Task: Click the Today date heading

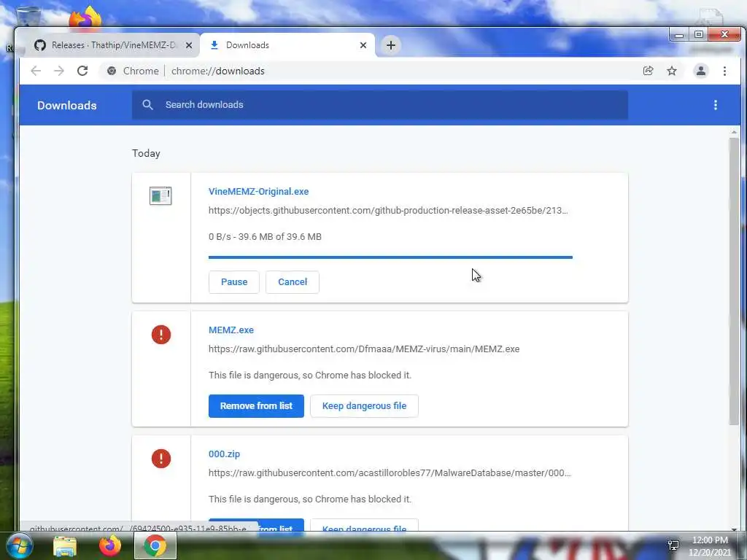Action: (146, 153)
